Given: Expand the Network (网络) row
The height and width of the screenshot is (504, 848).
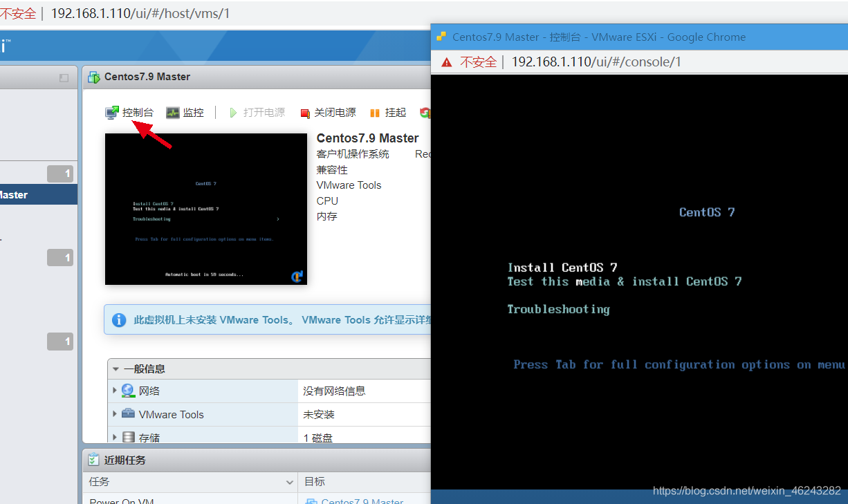Looking at the screenshot, I should (115, 391).
